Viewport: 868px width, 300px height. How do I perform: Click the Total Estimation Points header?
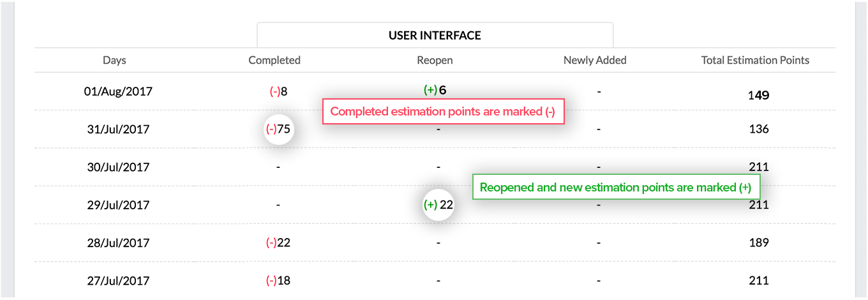coord(755,60)
